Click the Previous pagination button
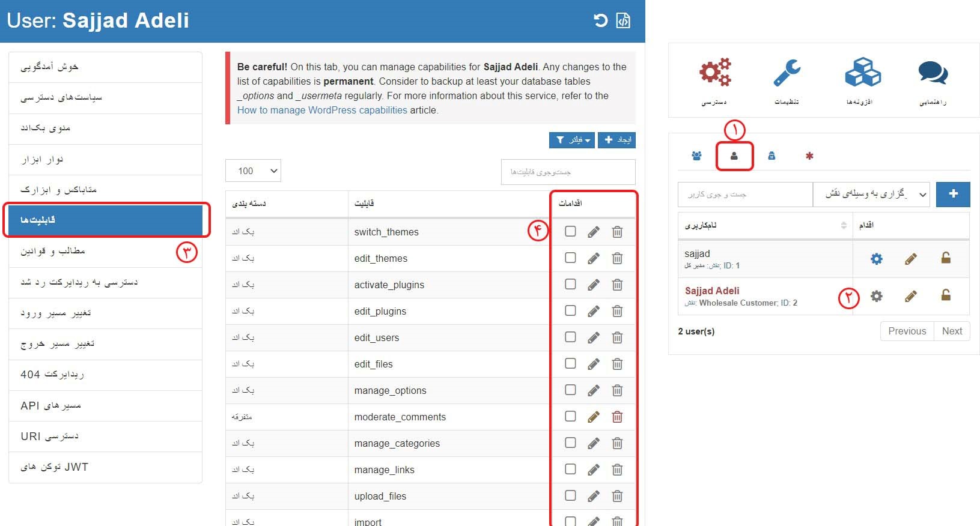Image resolution: width=980 pixels, height=526 pixels. click(907, 331)
